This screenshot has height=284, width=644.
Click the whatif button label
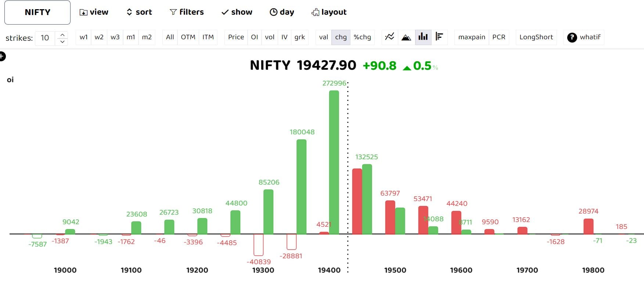590,37
